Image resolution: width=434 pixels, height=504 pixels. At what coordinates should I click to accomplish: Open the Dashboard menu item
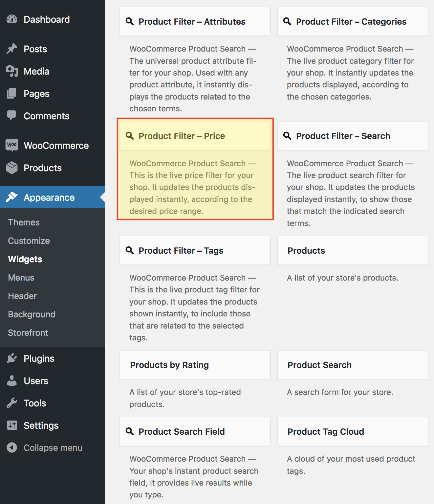click(x=53, y=19)
